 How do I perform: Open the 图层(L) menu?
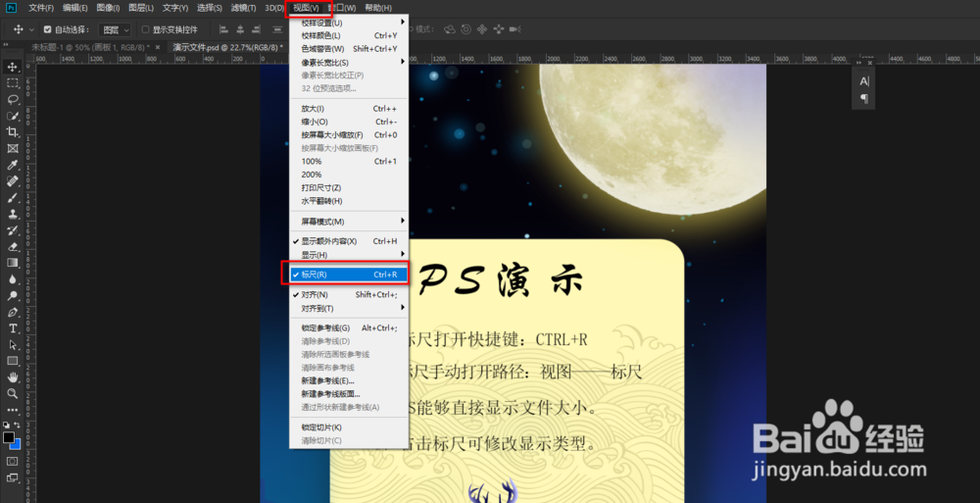[x=140, y=8]
